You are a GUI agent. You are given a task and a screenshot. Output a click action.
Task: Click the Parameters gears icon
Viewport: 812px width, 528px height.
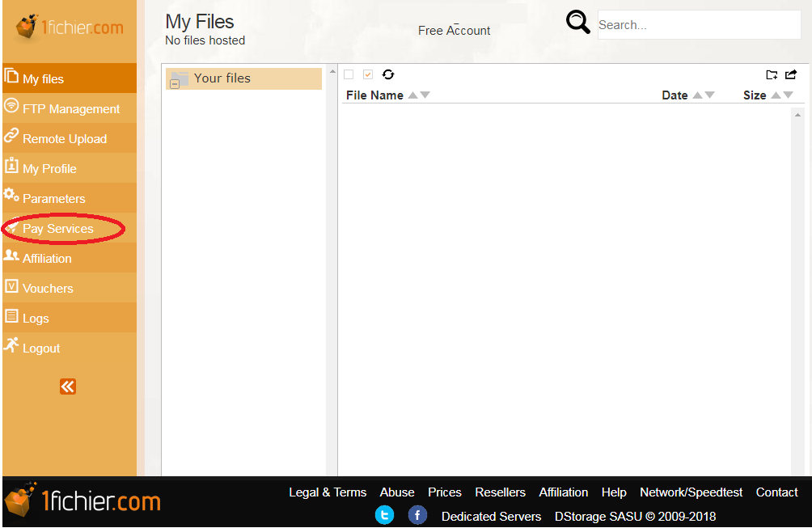11,195
